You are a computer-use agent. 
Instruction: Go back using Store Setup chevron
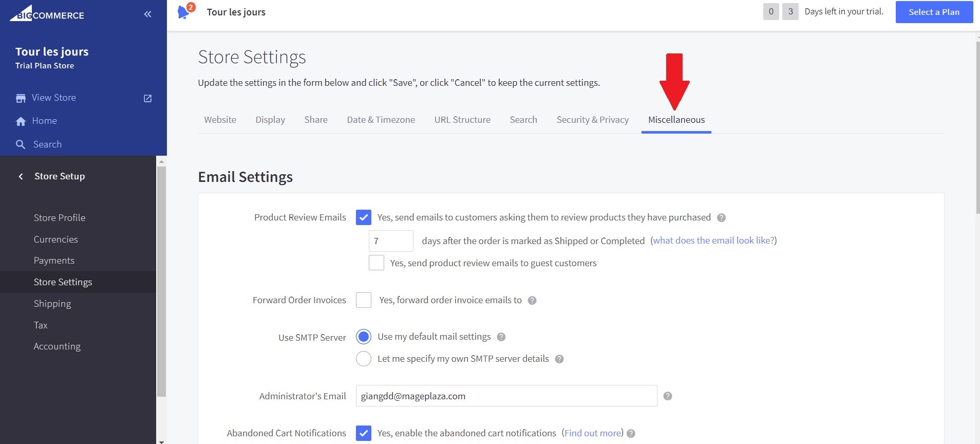coord(21,176)
